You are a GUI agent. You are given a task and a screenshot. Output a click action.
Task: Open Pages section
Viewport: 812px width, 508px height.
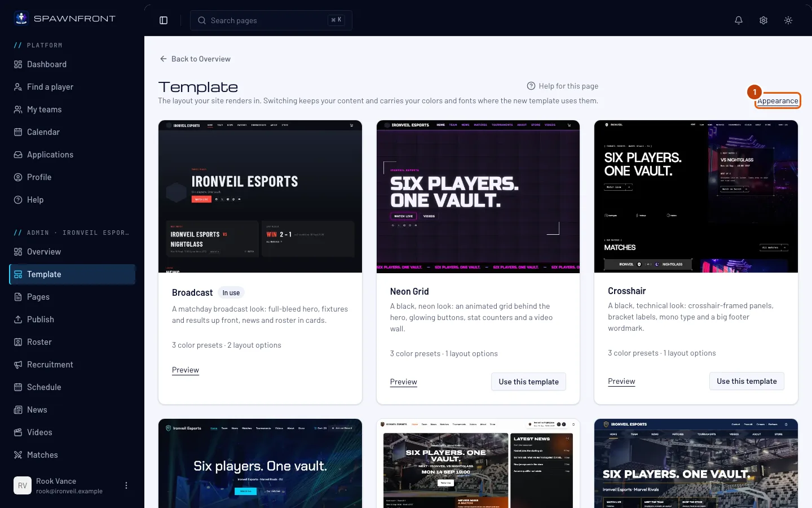coord(72,297)
